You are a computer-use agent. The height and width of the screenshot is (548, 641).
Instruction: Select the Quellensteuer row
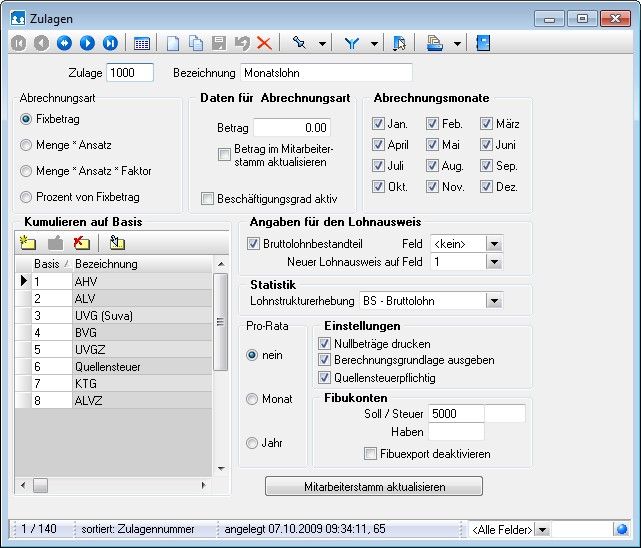point(114,367)
